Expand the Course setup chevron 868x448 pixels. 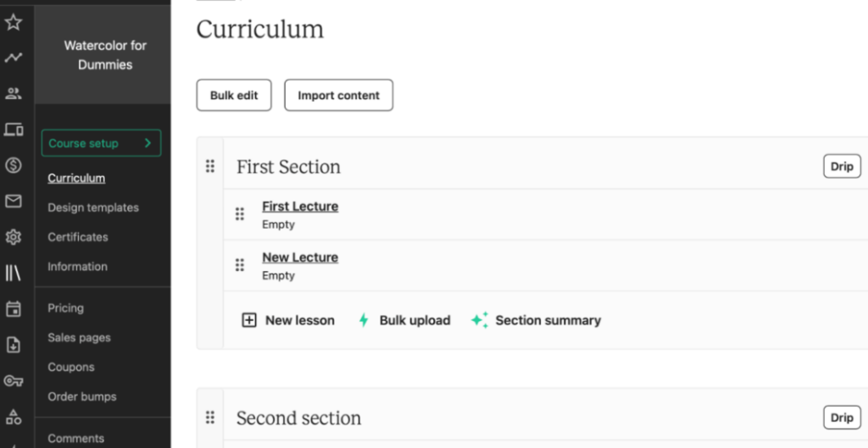click(x=147, y=142)
